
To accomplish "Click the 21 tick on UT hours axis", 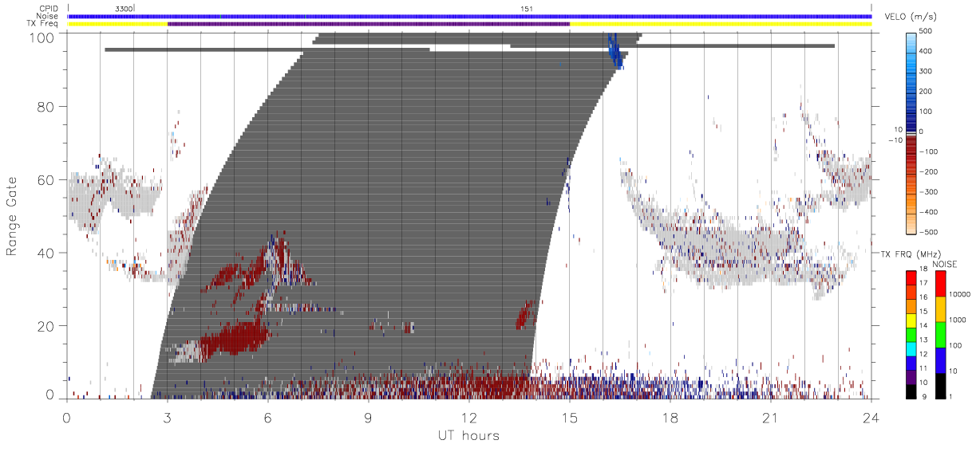I will click(x=771, y=417).
